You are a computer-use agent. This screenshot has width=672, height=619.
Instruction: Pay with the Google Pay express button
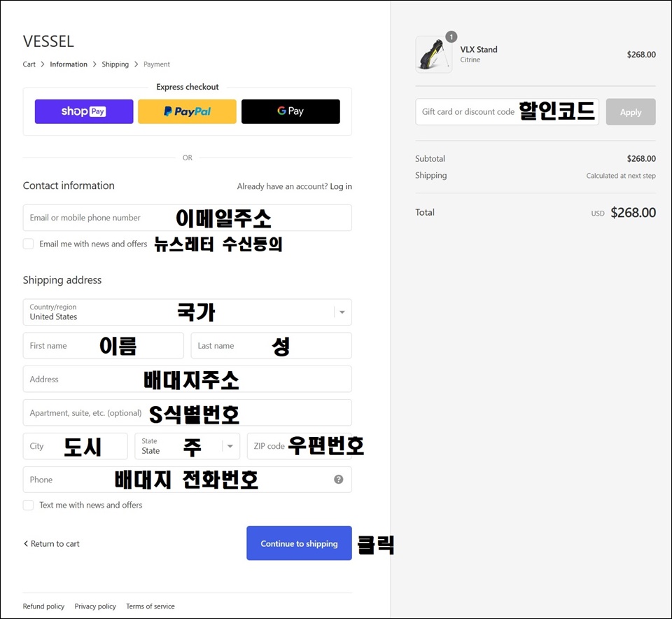click(290, 111)
